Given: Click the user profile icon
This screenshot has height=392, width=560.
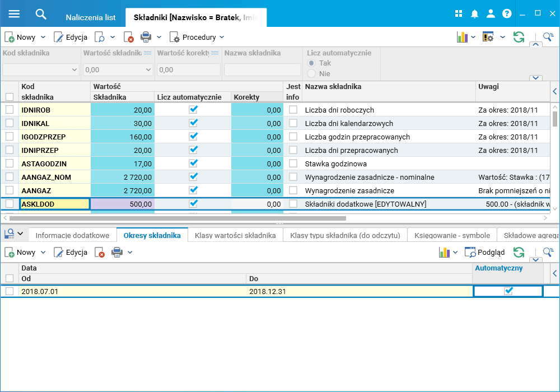Looking at the screenshot, I should pyautogui.click(x=491, y=14).
